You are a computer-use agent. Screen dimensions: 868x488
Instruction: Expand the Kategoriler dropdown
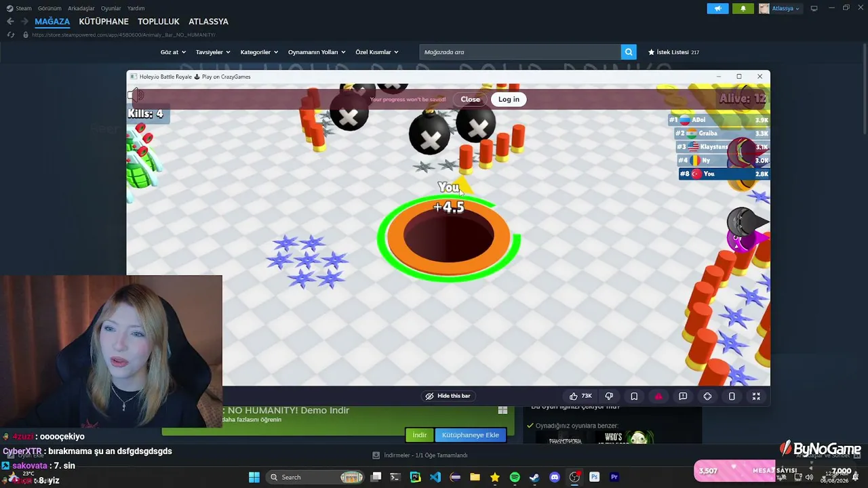coord(259,52)
